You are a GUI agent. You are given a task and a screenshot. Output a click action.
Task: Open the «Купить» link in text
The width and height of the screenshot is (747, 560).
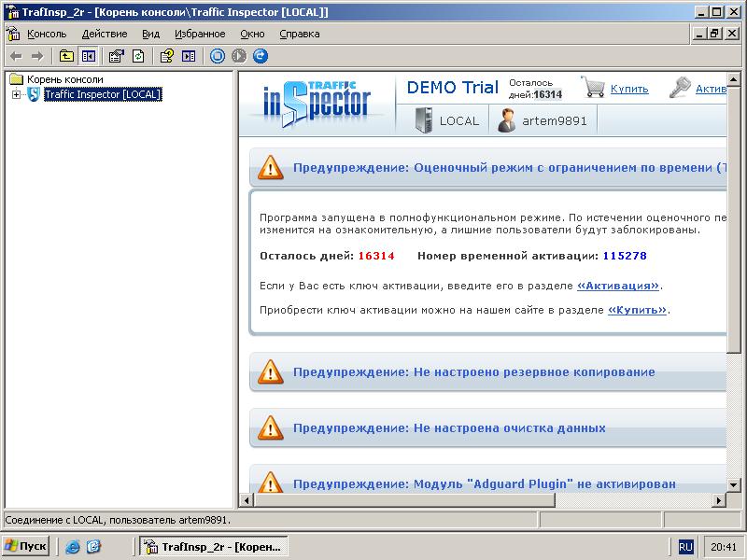click(637, 310)
